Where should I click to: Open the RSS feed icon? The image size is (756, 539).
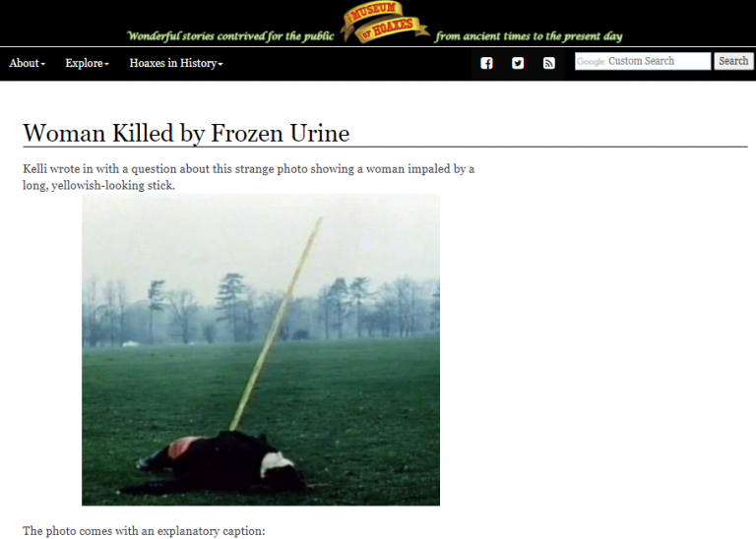point(548,63)
